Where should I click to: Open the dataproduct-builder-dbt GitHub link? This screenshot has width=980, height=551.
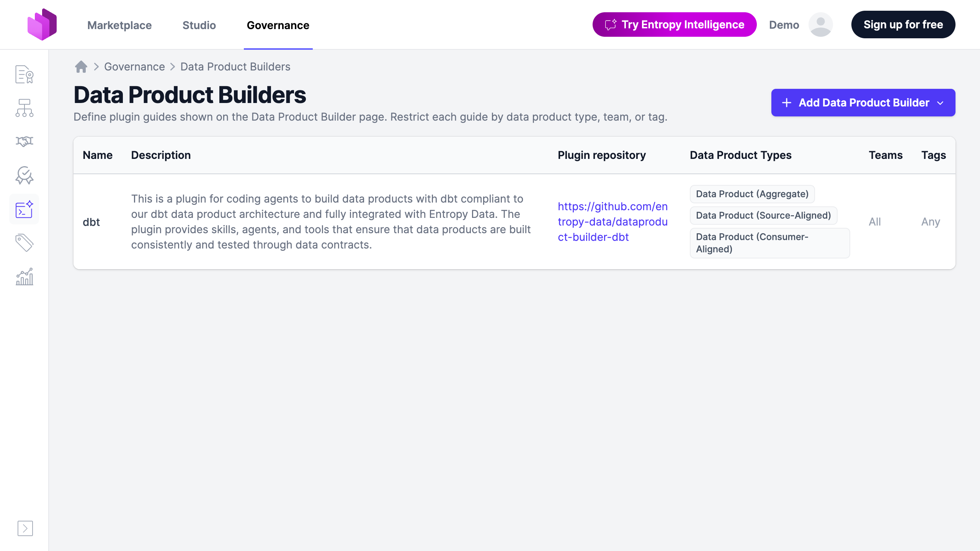(x=612, y=222)
